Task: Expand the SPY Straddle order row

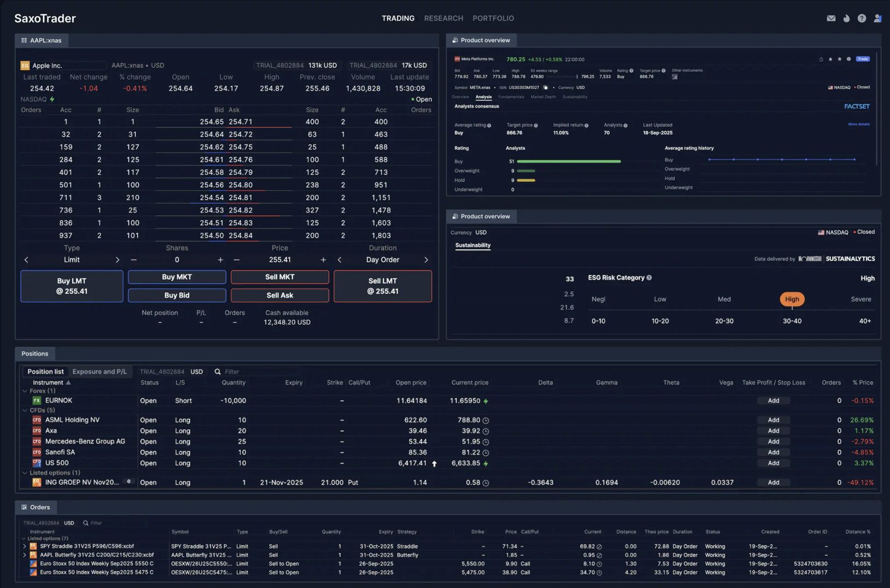Action: (24, 546)
